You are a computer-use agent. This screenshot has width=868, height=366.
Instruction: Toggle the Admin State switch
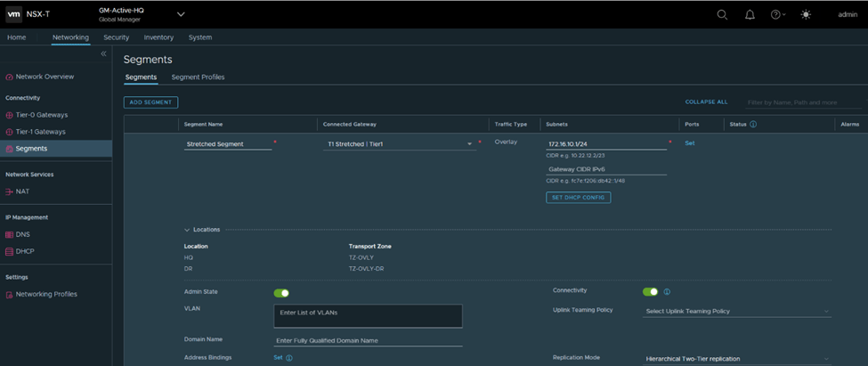click(x=281, y=292)
